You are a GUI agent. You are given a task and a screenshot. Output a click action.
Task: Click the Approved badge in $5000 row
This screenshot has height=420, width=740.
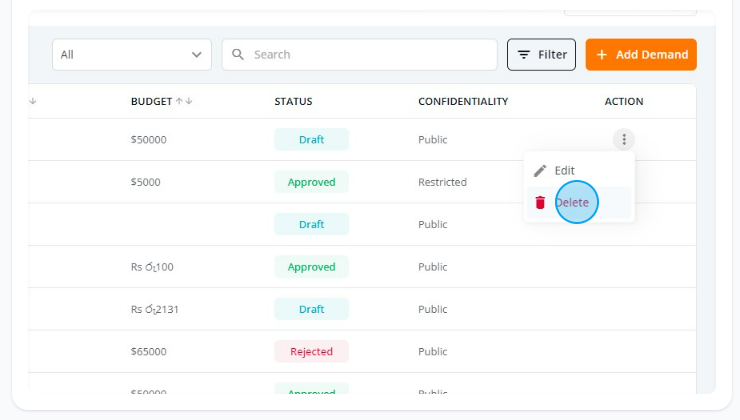pyautogui.click(x=311, y=182)
